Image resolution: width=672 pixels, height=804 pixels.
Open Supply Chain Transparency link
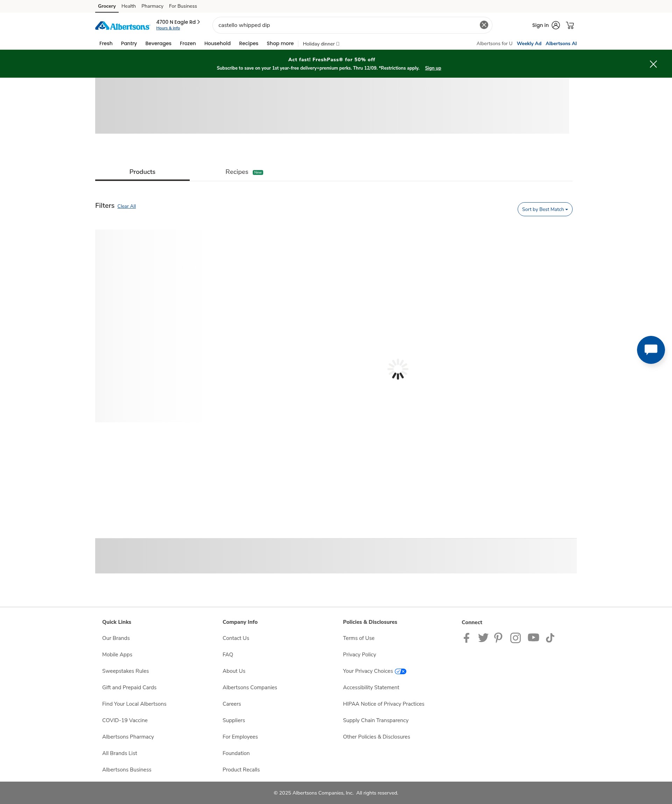(x=376, y=720)
